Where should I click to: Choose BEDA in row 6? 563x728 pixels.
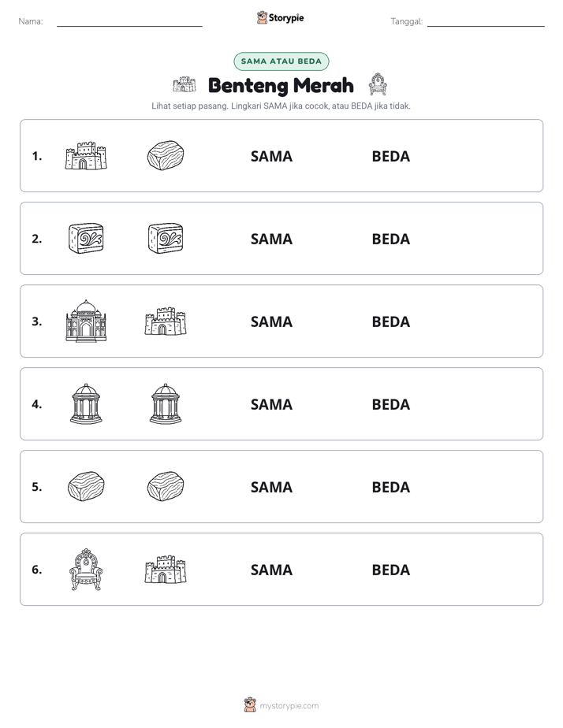[x=390, y=569]
